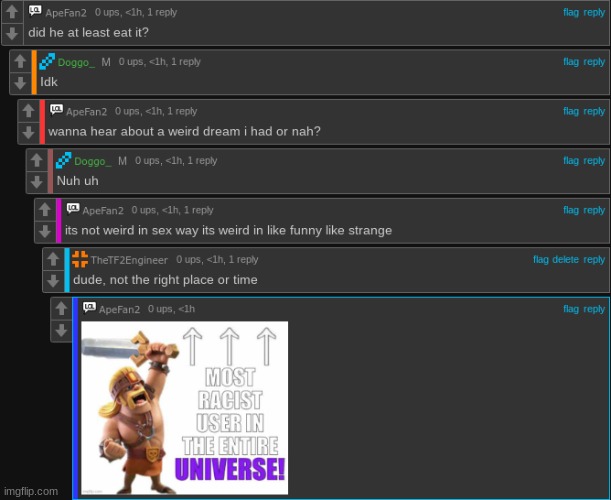Click comment text "dude, not the right place or time"
This screenshot has height=500, width=611.
[x=165, y=280]
